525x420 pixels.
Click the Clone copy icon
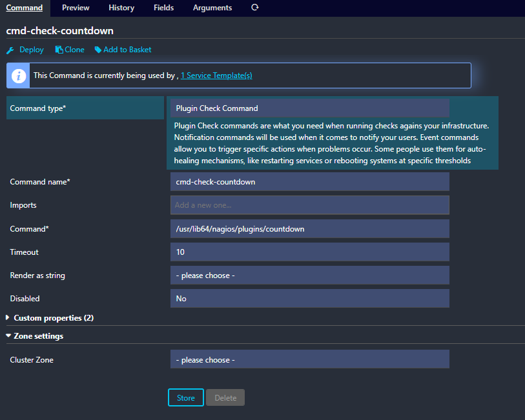click(x=59, y=50)
